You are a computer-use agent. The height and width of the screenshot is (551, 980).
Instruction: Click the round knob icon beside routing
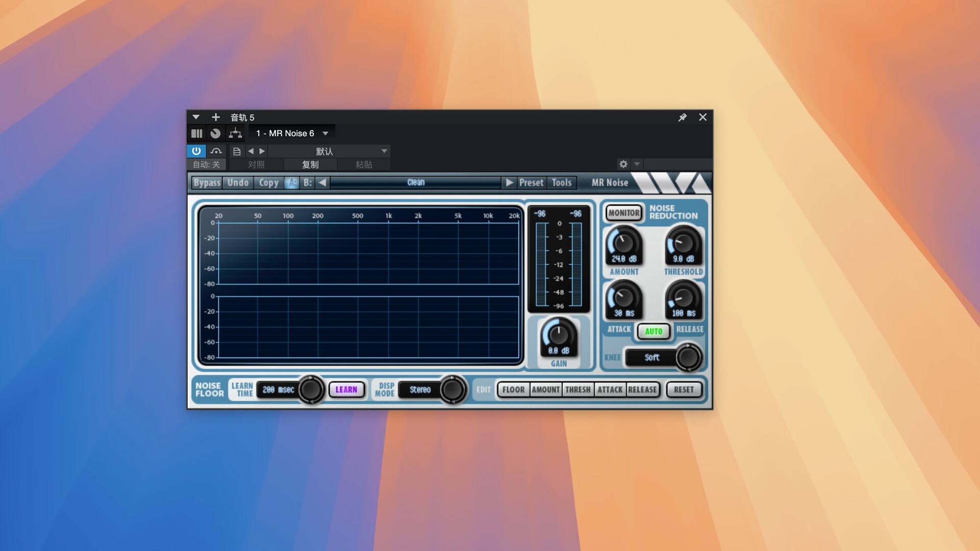tap(215, 134)
